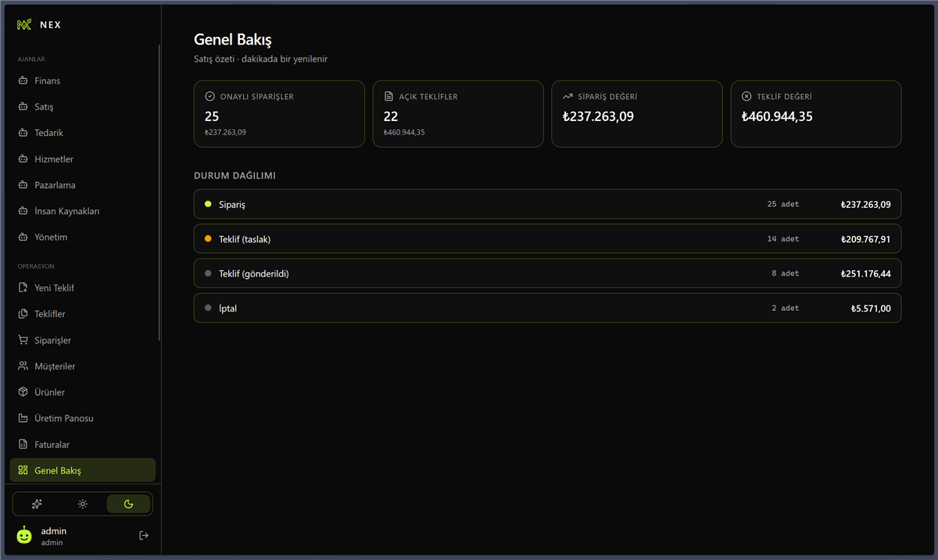Click the '2 adet' count
Image resolution: width=938 pixels, height=560 pixels.
coord(786,308)
